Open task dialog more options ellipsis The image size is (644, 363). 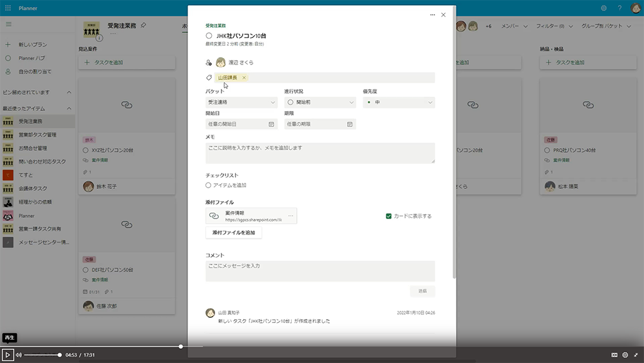click(433, 15)
